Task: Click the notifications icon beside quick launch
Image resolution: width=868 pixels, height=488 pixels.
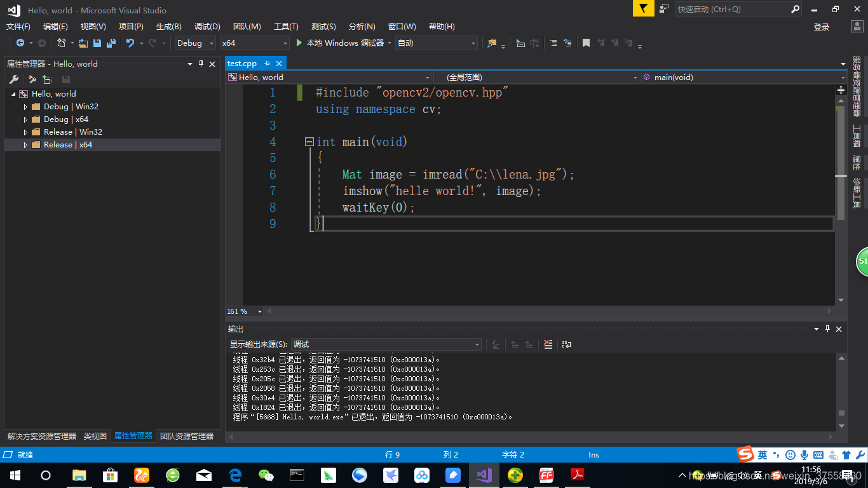Action: coord(664,9)
